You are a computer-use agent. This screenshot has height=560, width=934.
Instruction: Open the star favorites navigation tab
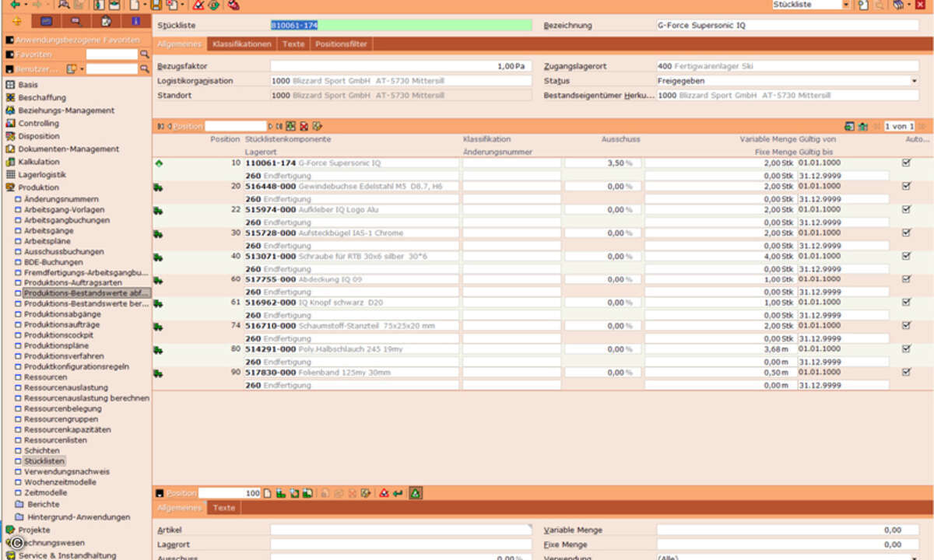(x=17, y=21)
